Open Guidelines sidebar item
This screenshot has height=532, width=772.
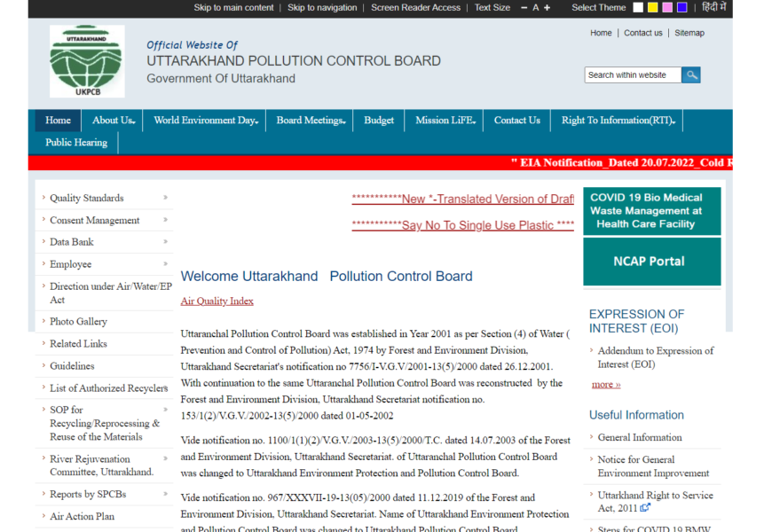pos(72,365)
